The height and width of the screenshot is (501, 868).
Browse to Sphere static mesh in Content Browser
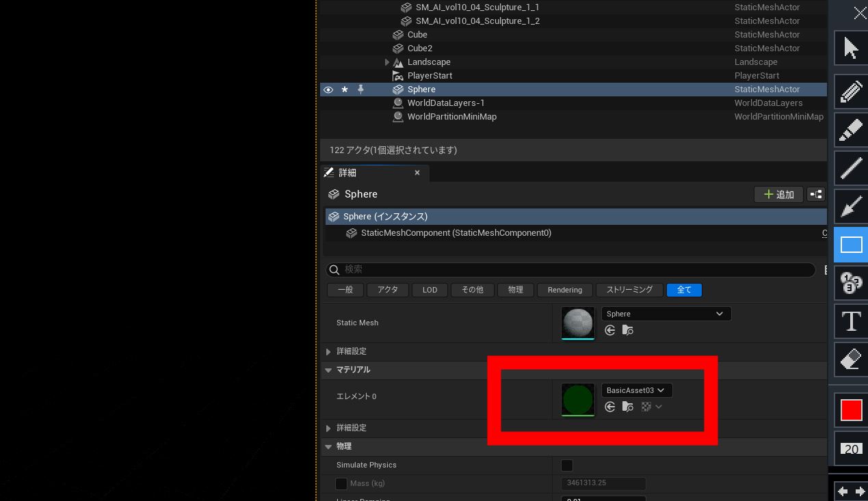627,330
